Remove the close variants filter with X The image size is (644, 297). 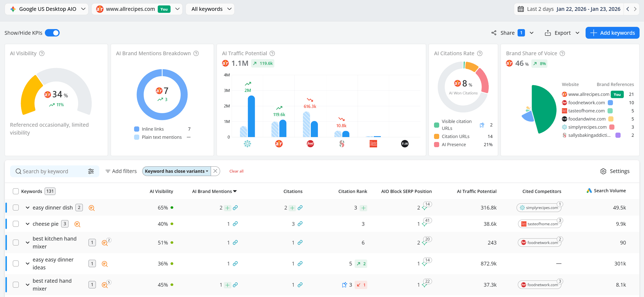point(215,171)
